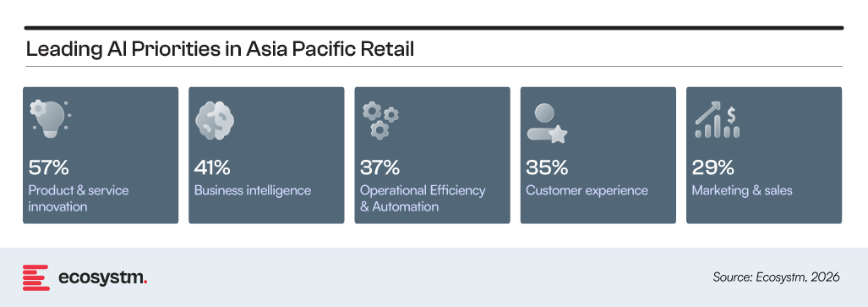Click the Business intelligence label
This screenshot has height=307, width=868.
click(x=253, y=190)
